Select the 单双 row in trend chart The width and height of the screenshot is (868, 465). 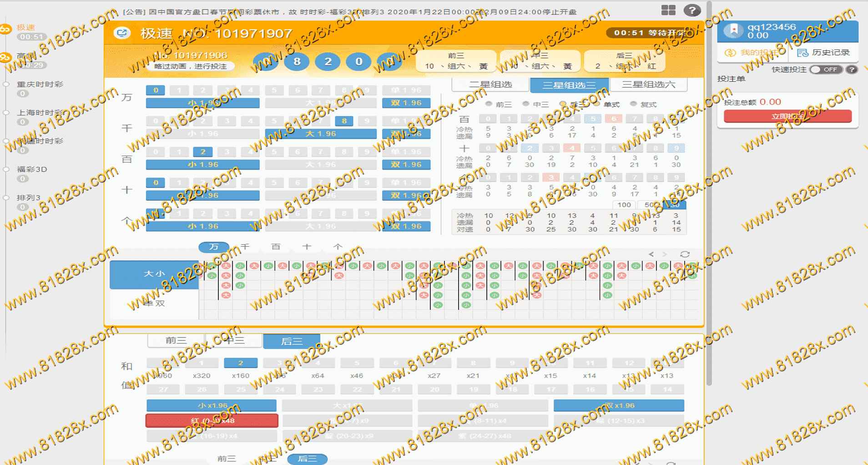154,303
